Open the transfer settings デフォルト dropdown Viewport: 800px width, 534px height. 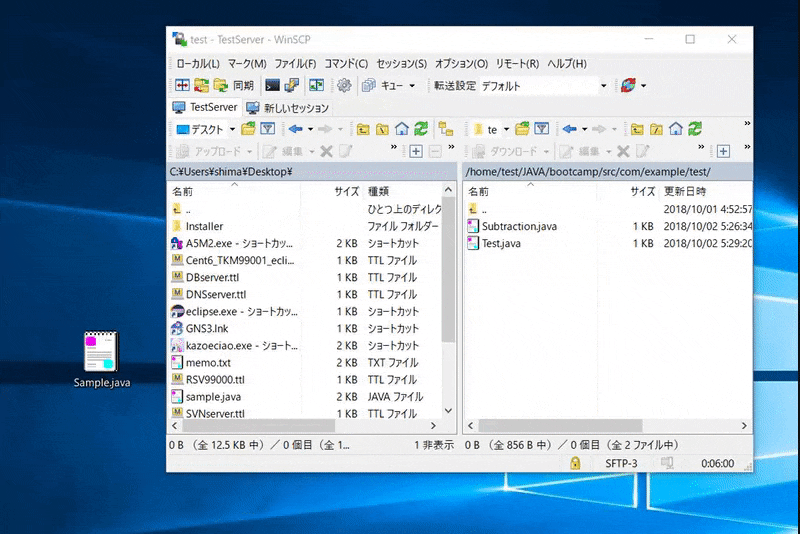point(603,86)
